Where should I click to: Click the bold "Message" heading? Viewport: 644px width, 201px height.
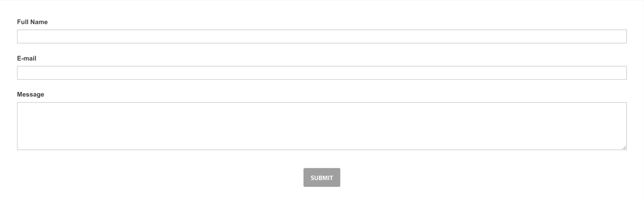pyautogui.click(x=30, y=95)
